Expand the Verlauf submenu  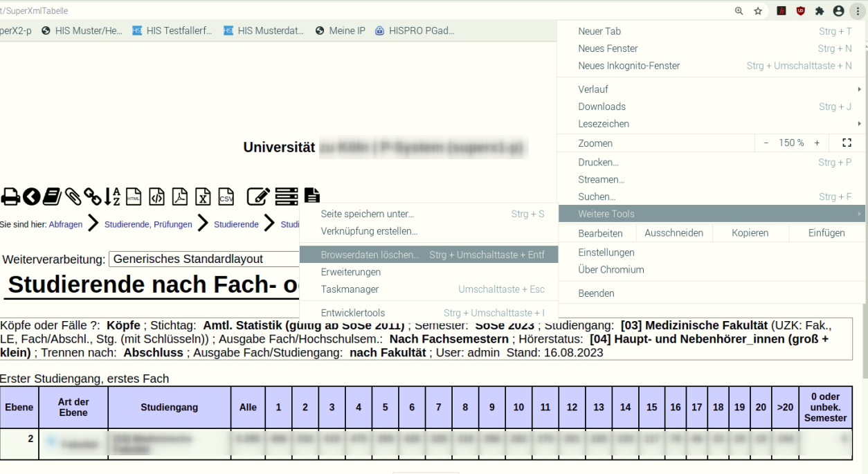(x=712, y=89)
